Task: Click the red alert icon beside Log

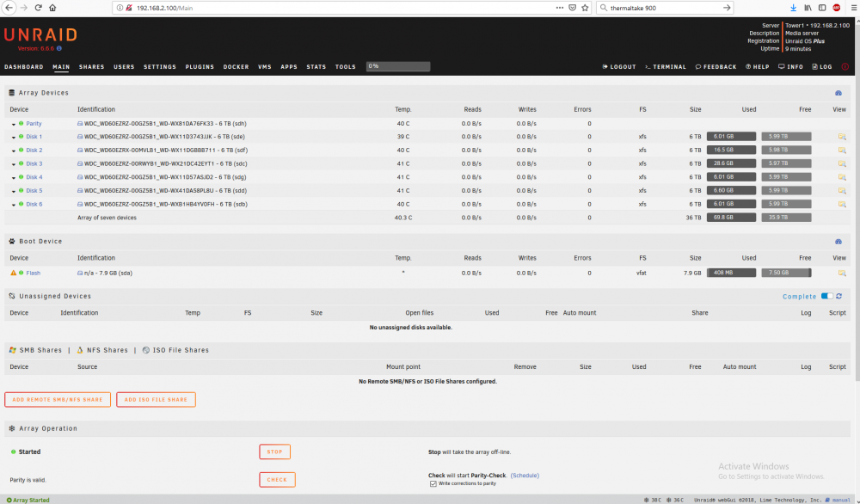Action: (845, 67)
